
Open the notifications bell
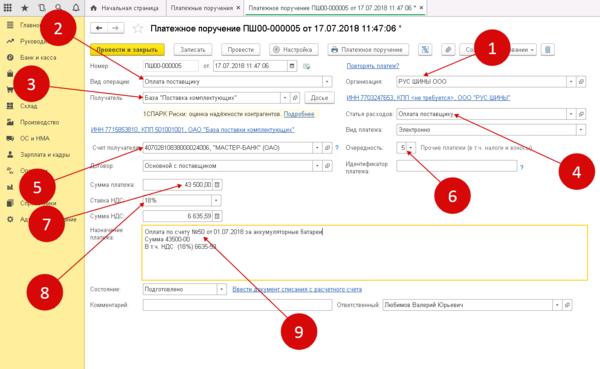click(76, 7)
